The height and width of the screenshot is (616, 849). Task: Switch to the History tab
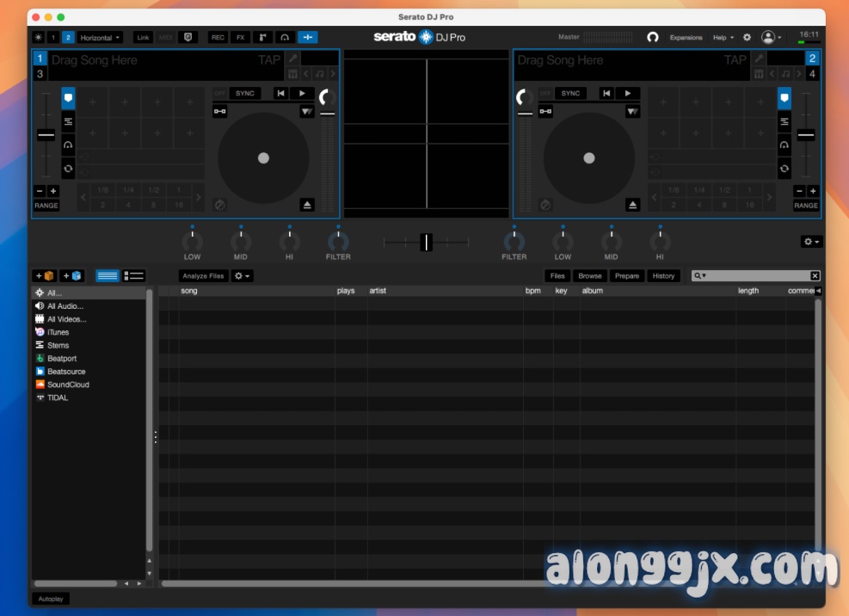click(662, 276)
